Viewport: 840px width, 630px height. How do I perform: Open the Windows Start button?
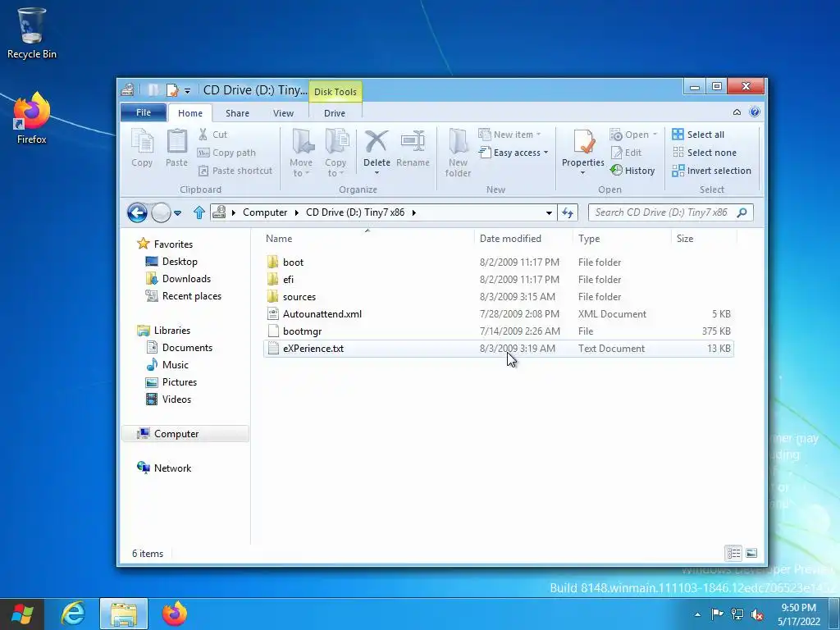tap(22, 614)
